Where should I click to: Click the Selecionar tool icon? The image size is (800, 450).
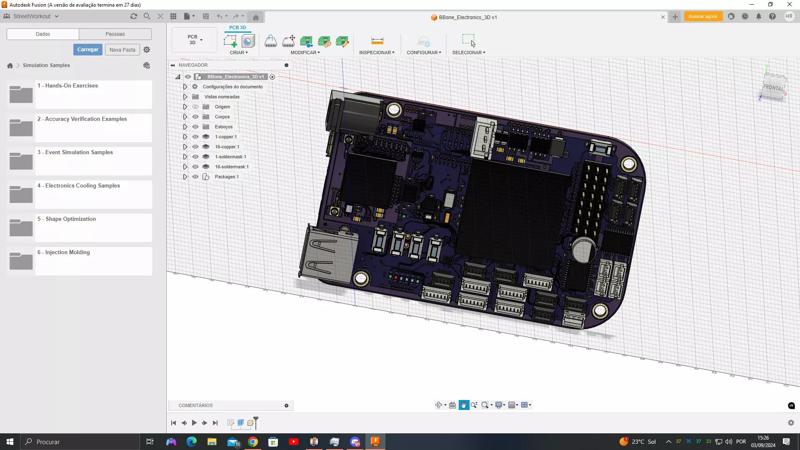point(468,41)
